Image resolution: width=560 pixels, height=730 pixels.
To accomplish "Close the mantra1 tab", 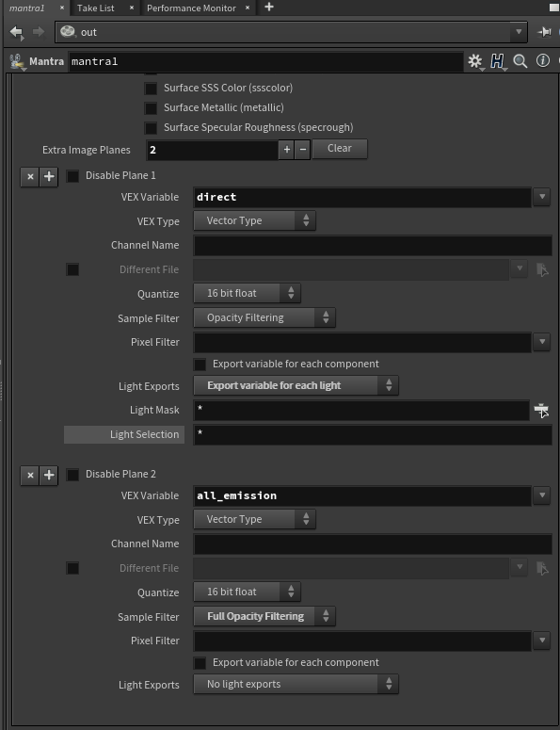I will (x=62, y=8).
